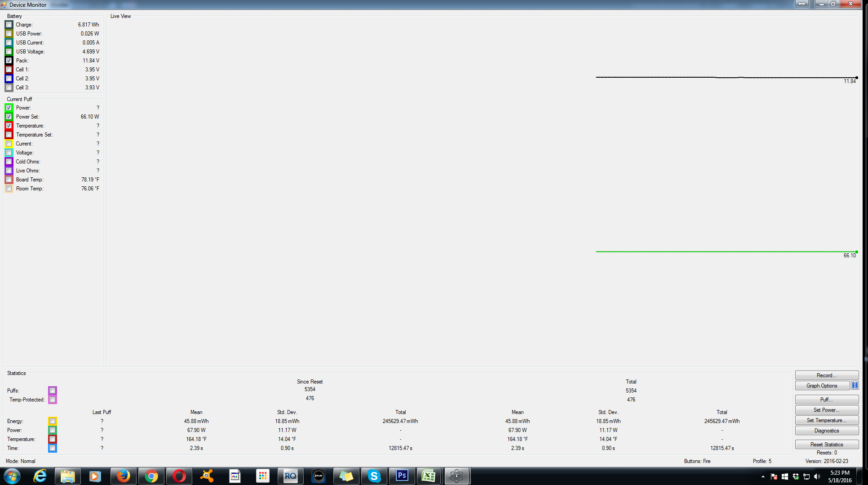Screen dimensions: 868x485
Task: Click Reset Statistics button
Action: (826, 445)
